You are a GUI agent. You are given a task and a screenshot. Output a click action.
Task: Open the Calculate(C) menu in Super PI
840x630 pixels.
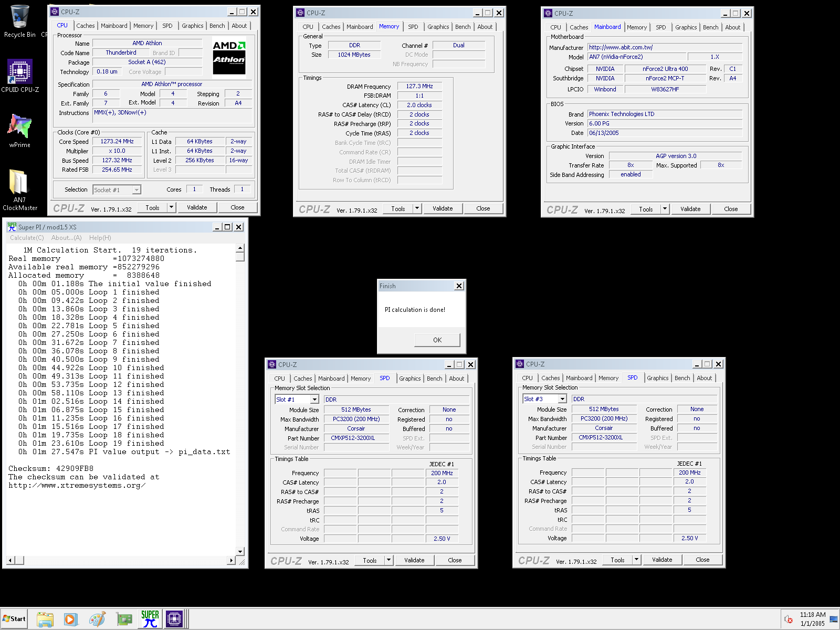point(27,238)
